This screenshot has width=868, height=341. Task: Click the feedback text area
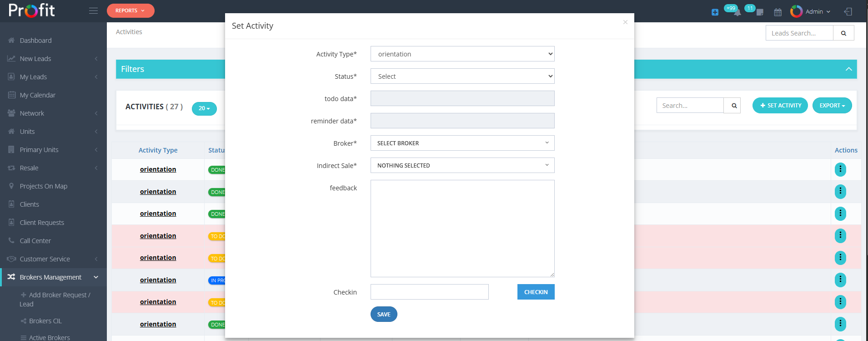tap(462, 229)
